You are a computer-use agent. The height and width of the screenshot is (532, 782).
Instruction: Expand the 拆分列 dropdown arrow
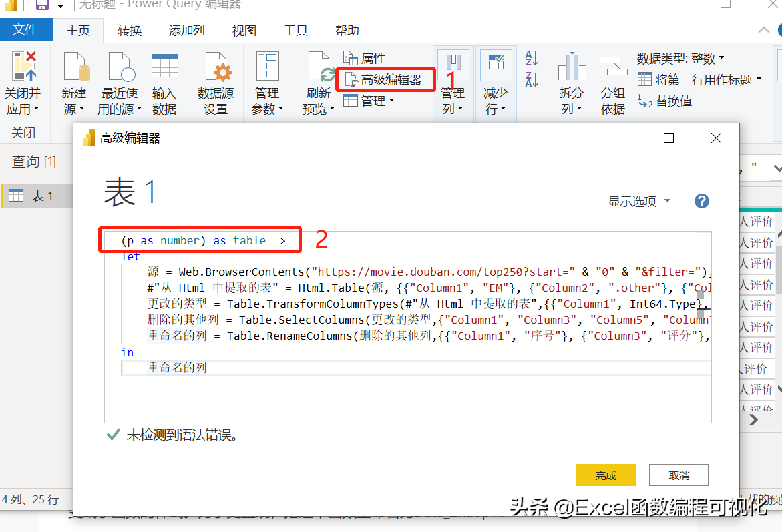(579, 109)
